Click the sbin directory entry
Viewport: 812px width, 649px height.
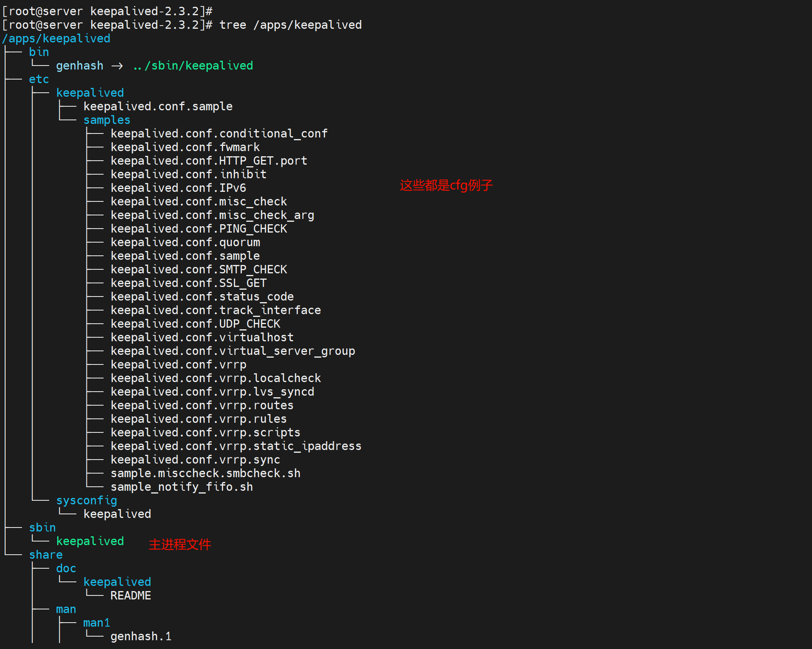pyautogui.click(x=42, y=528)
